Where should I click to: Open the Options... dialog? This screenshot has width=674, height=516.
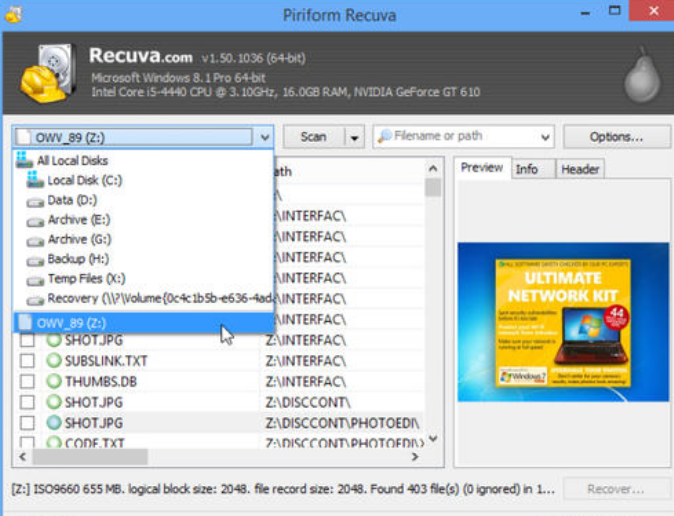tap(616, 137)
